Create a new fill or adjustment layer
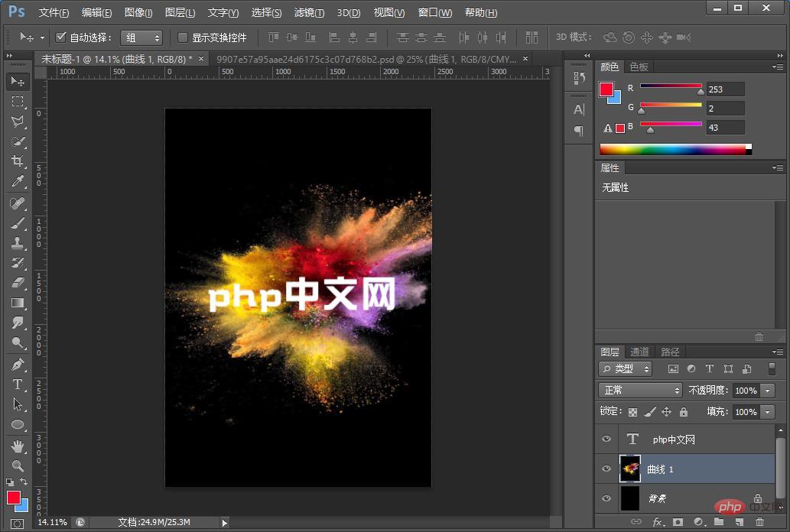The width and height of the screenshot is (790, 532). tap(698, 522)
